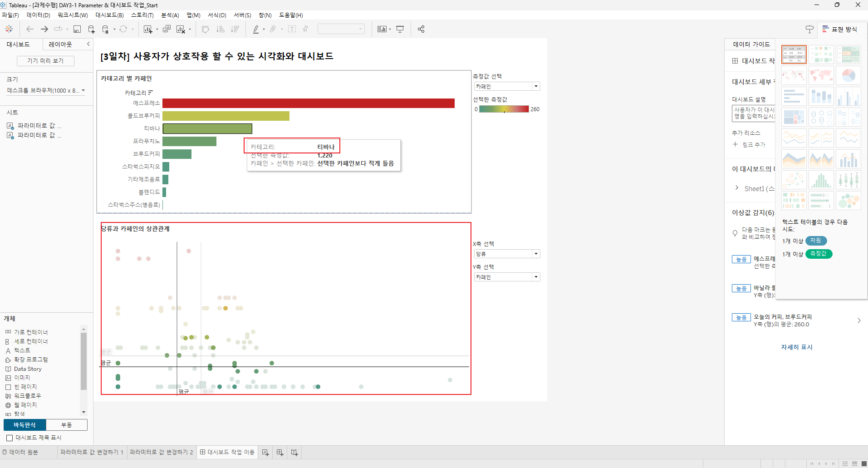Open the Data Guide lightbulb sign icon
Screen dimensions: 868x468
(809, 29)
